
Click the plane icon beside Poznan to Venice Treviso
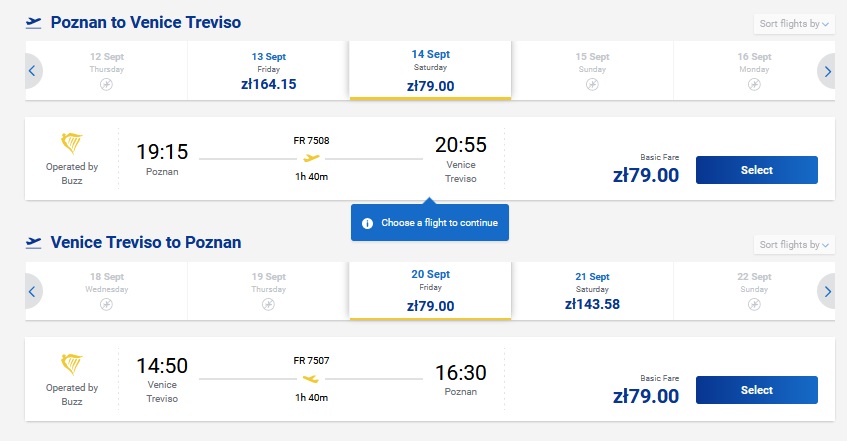(33, 23)
